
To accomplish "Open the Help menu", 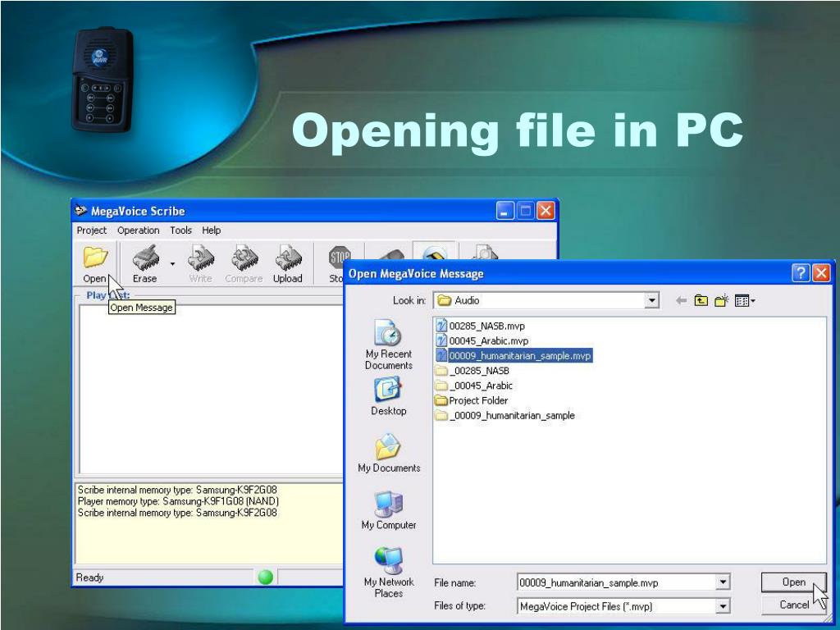I will 211,231.
